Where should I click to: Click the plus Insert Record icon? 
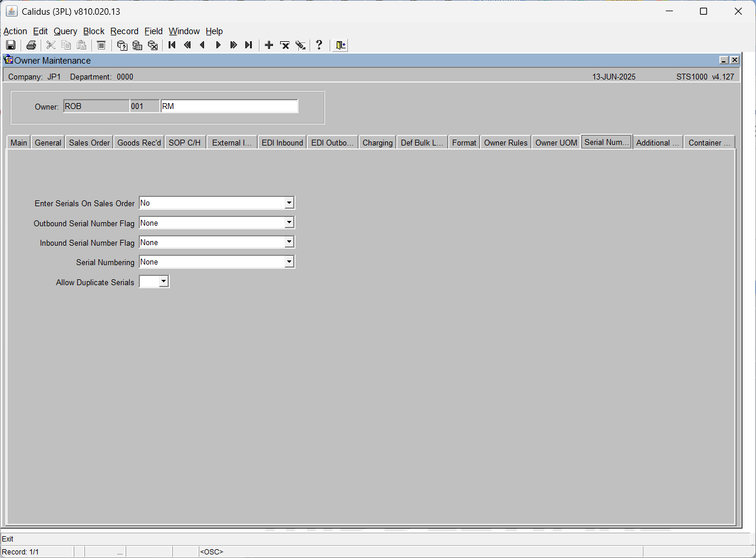pos(269,45)
